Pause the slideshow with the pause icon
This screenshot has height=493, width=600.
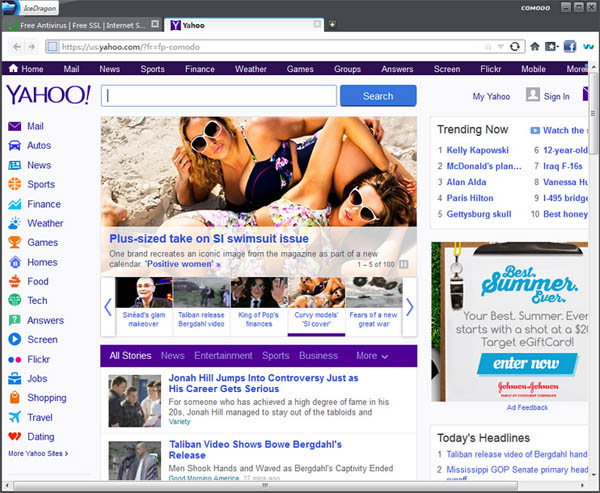[x=403, y=264]
